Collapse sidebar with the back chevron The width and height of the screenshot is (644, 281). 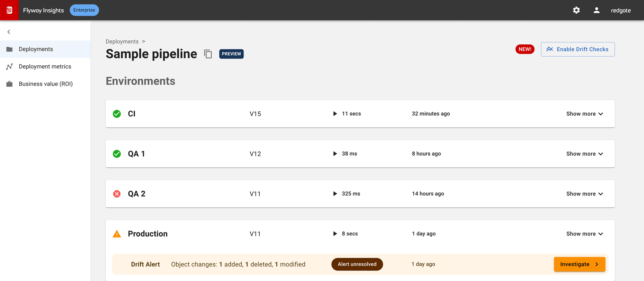(x=9, y=32)
